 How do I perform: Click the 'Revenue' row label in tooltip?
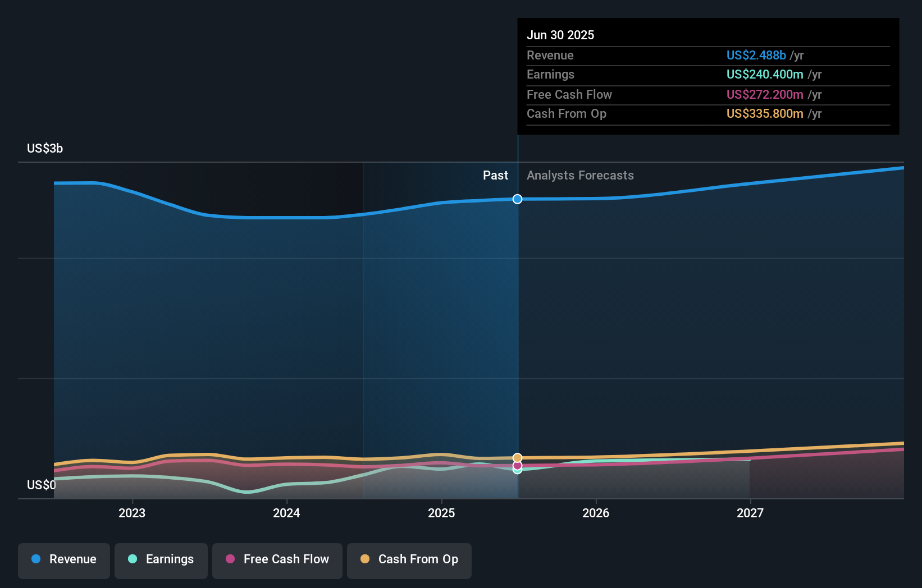point(550,55)
